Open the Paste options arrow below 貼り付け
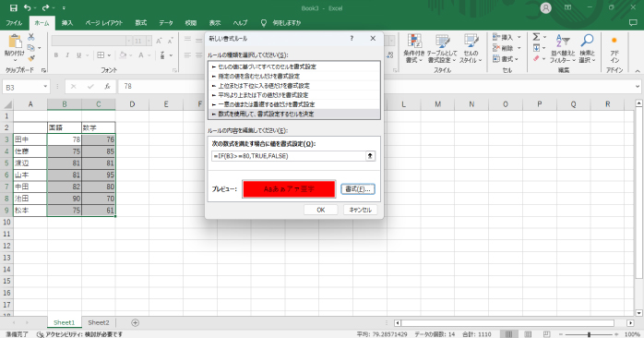Viewport: 644px width, 338px height. (x=15, y=60)
